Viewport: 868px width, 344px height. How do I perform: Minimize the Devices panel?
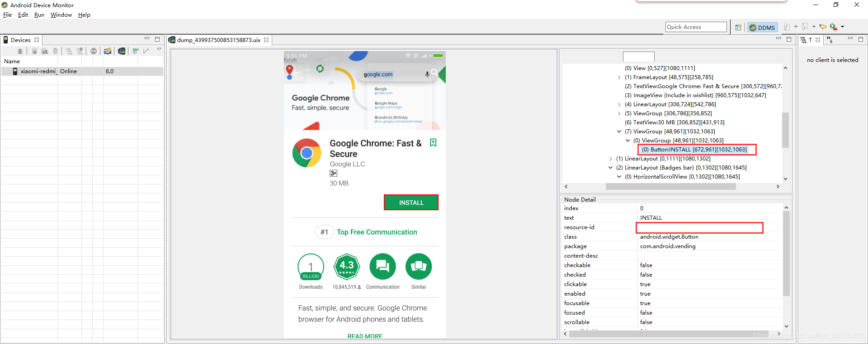(147, 39)
